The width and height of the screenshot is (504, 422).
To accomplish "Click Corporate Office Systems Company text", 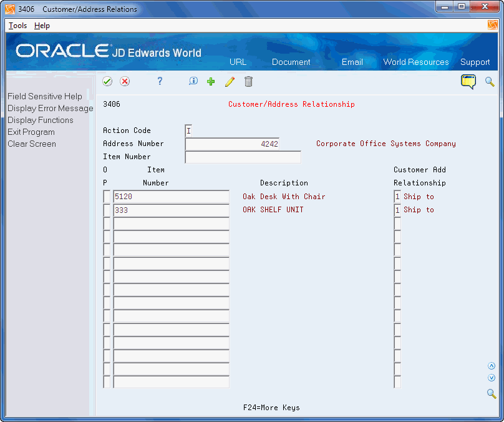I will point(385,144).
